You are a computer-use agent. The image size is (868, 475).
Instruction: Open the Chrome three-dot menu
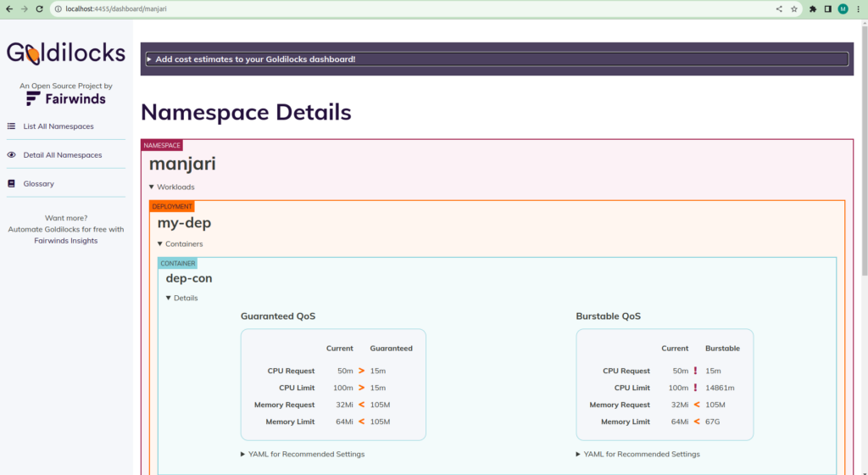[x=858, y=8]
